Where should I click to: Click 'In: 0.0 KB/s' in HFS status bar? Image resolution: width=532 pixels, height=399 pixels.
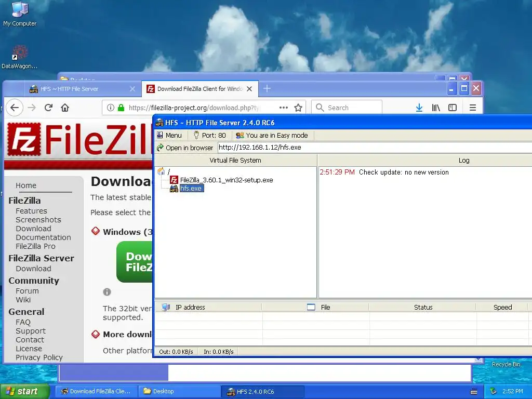[x=219, y=352]
